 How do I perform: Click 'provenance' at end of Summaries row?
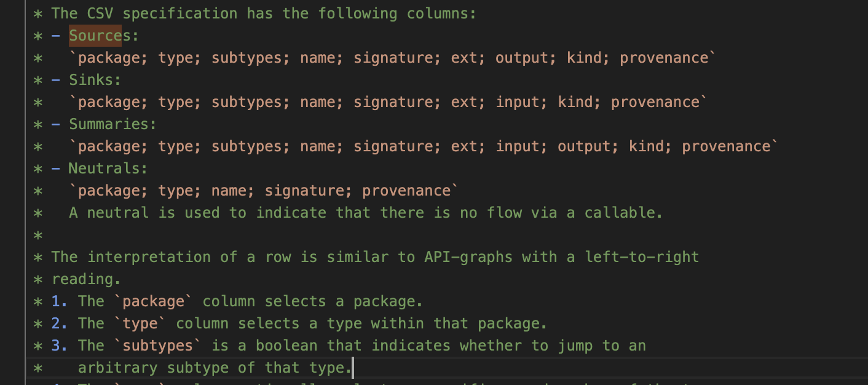[727, 146]
